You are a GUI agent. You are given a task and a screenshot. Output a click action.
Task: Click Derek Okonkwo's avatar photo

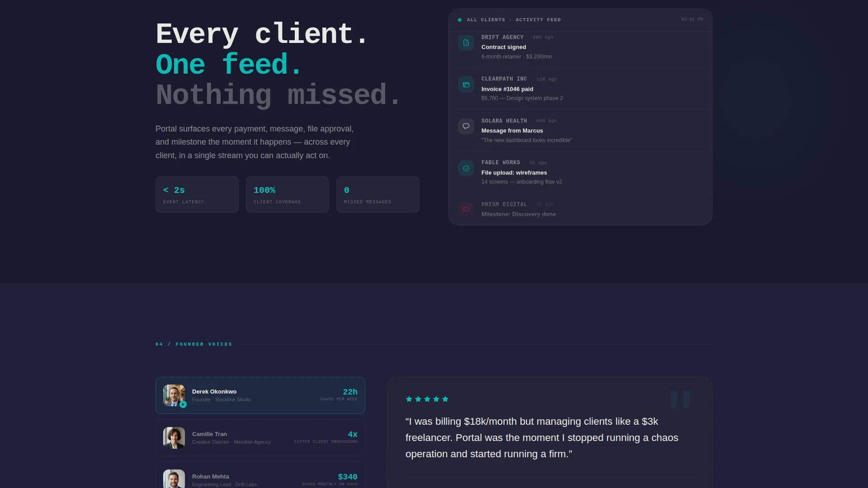click(174, 395)
